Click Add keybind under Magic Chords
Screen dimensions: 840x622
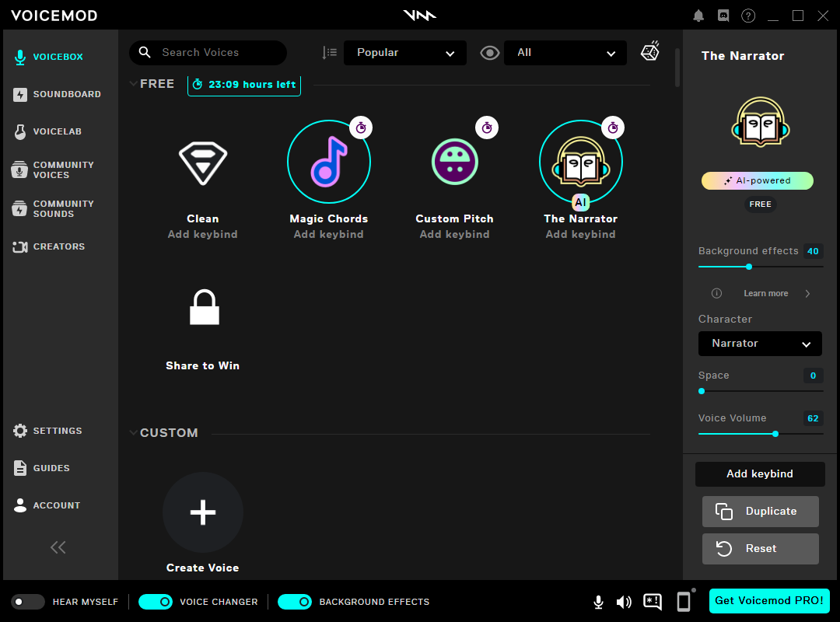pos(328,234)
